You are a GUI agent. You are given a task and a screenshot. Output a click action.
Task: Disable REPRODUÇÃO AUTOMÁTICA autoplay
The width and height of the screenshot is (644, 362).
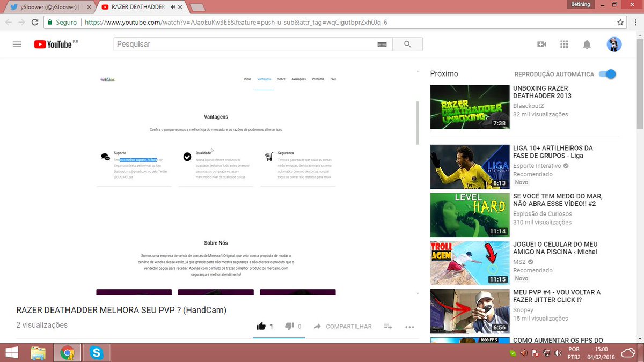pos(606,75)
